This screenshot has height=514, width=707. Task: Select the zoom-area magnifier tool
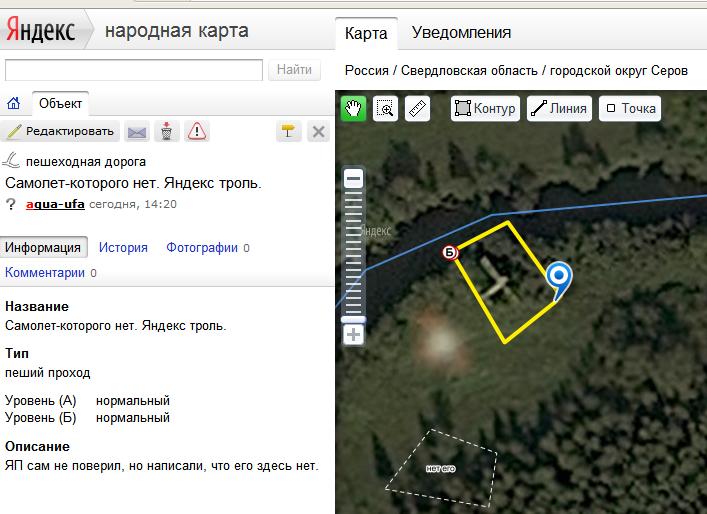[386, 108]
